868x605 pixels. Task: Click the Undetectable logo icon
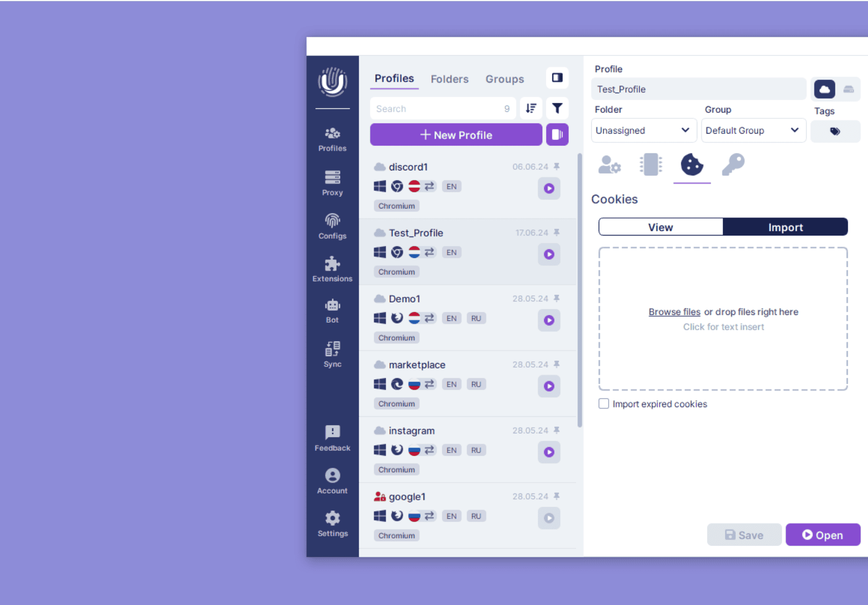coord(332,82)
